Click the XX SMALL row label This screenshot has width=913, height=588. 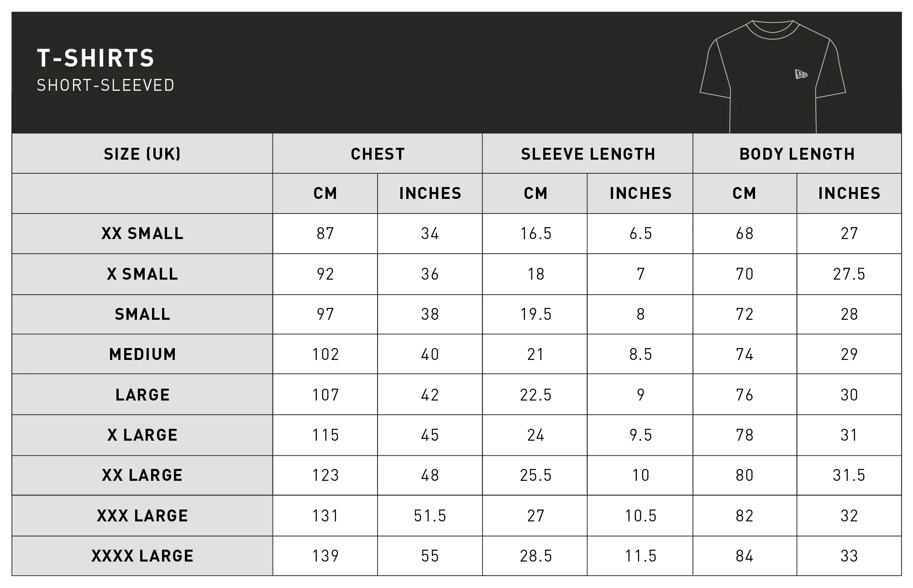pyautogui.click(x=142, y=234)
